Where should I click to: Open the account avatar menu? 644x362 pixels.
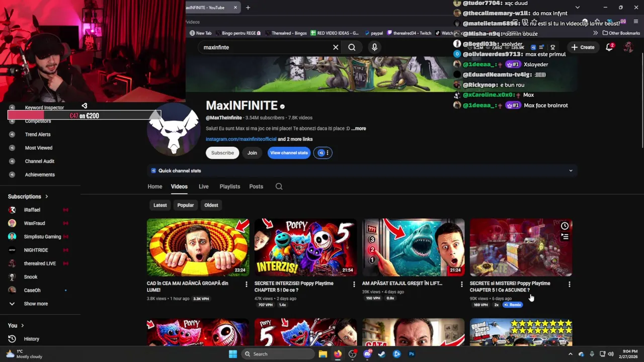click(628, 47)
